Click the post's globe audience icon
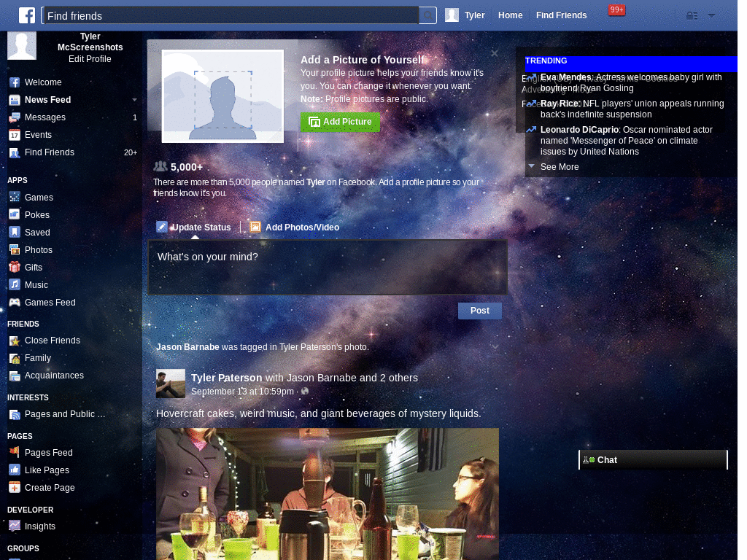The image size is (747, 560). click(305, 392)
